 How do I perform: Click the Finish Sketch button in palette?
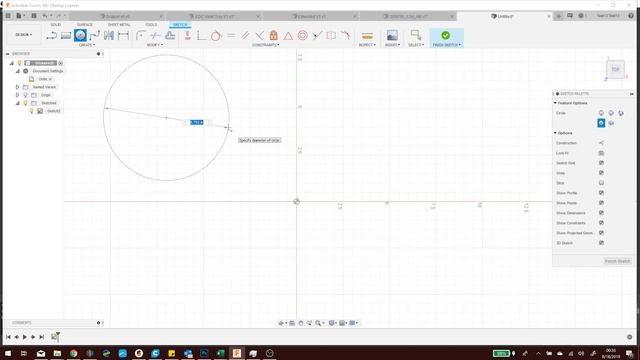[618, 261]
